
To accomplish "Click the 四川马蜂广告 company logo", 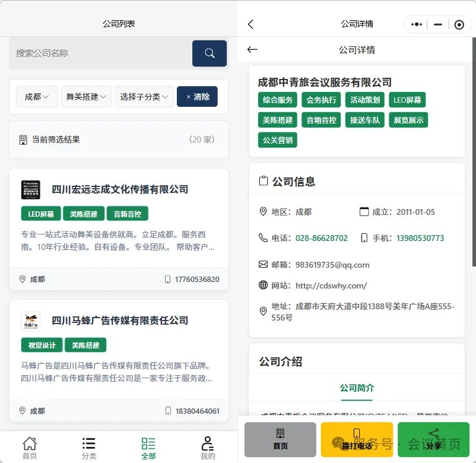I will point(31,321).
